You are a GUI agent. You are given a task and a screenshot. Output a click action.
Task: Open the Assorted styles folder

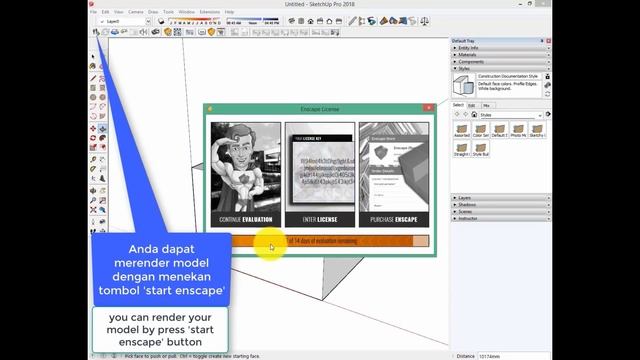pyautogui.click(x=462, y=130)
